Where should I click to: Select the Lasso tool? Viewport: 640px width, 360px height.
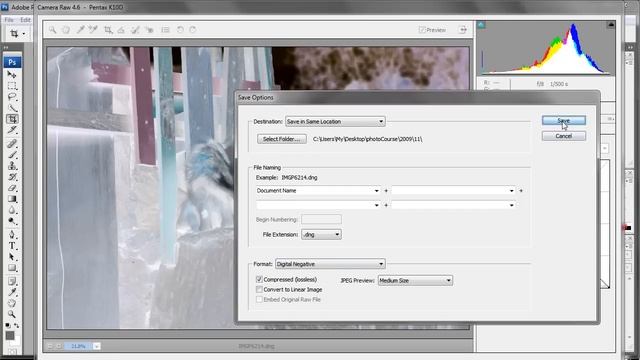(x=12, y=97)
